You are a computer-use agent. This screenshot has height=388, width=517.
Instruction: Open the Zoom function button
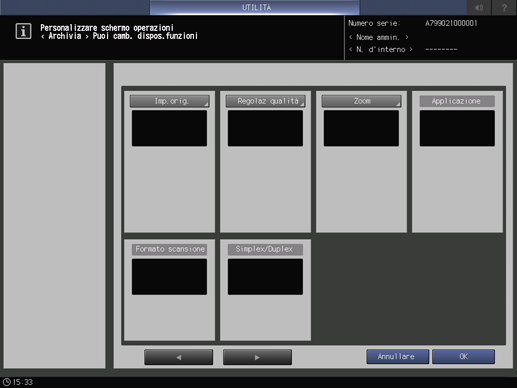click(361, 101)
